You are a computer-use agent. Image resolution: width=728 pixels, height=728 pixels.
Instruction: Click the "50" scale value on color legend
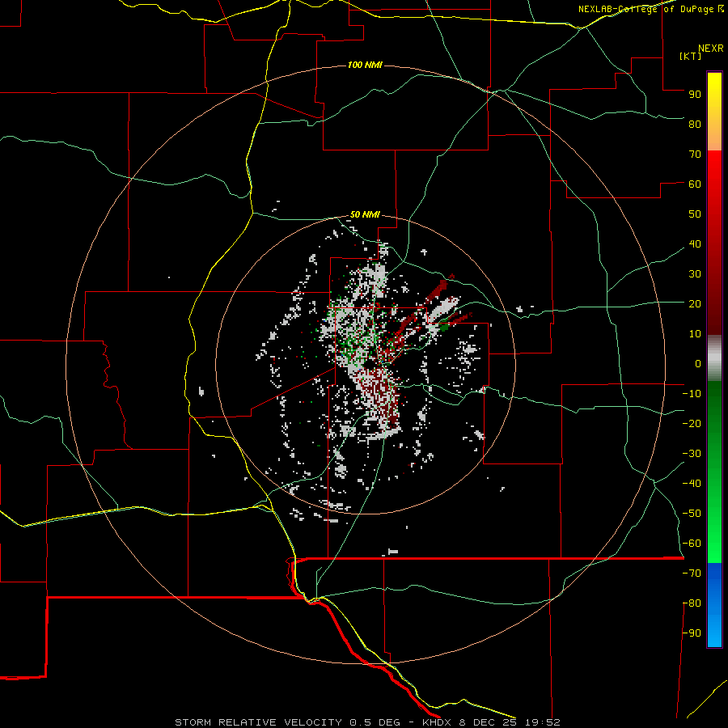pos(695,214)
